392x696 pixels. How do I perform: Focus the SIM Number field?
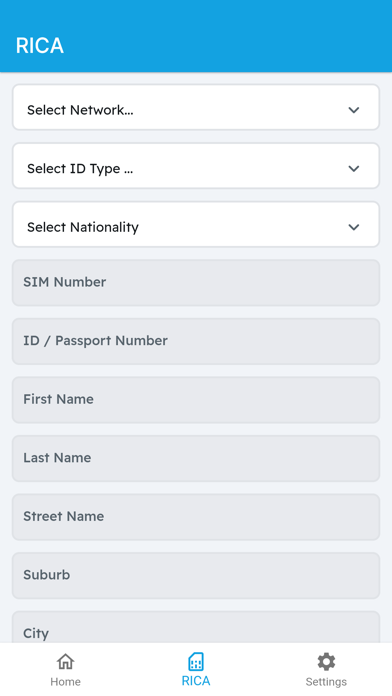pyautogui.click(x=196, y=283)
